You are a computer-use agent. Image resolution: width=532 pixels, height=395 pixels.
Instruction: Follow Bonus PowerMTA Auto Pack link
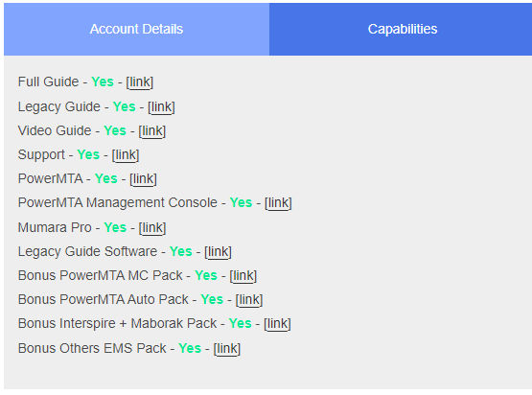point(249,300)
